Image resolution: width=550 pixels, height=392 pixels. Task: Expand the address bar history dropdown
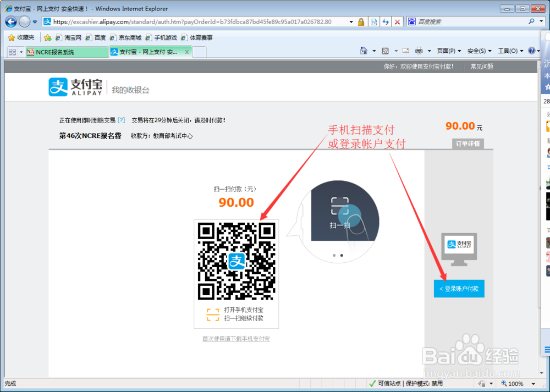[x=351, y=22]
